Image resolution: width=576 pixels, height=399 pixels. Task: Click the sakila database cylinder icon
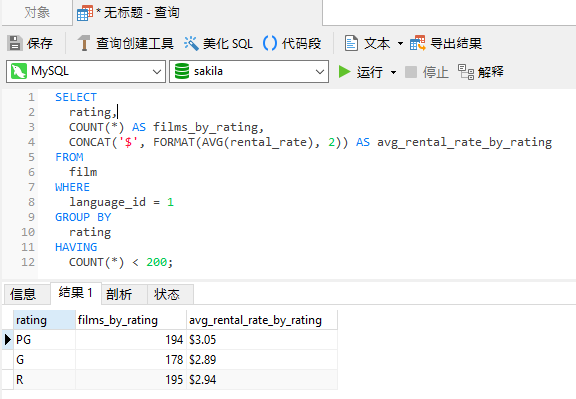pyautogui.click(x=182, y=71)
